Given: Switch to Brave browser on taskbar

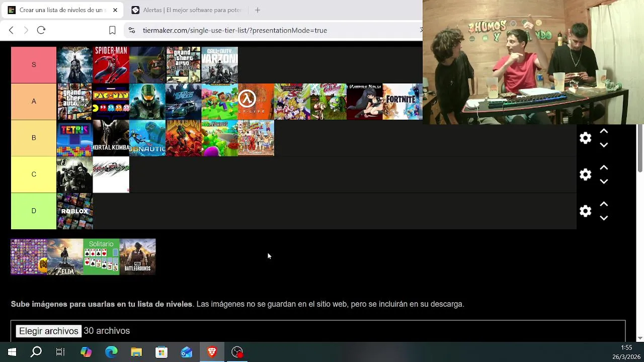Looking at the screenshot, I should coord(212,352).
